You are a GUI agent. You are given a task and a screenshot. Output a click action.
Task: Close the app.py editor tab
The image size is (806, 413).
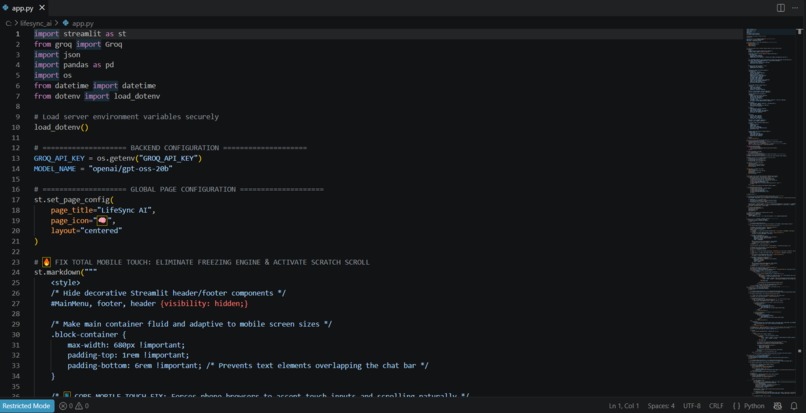(42, 8)
